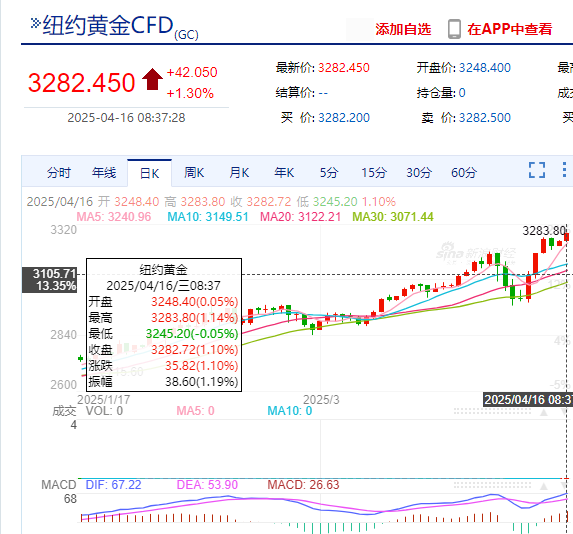573x534 pixels.
Task: Select the 日K tab
Action: point(149,173)
